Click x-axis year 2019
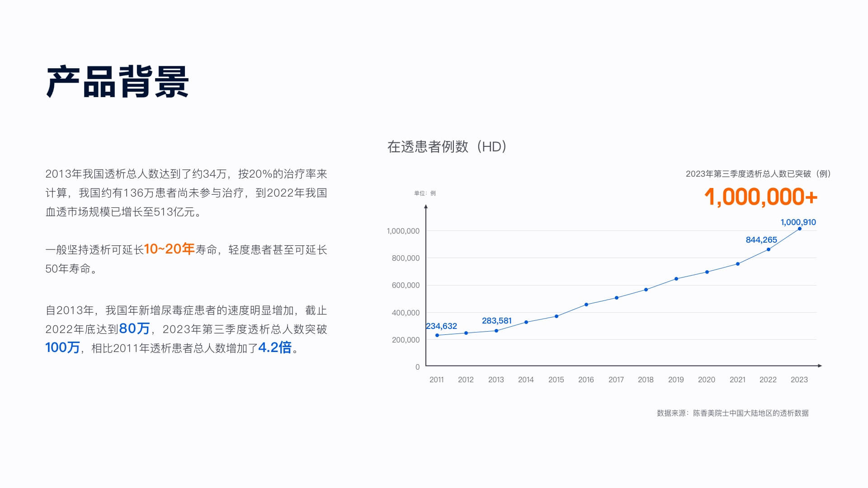Image resolution: width=868 pixels, height=488 pixels. (x=676, y=380)
